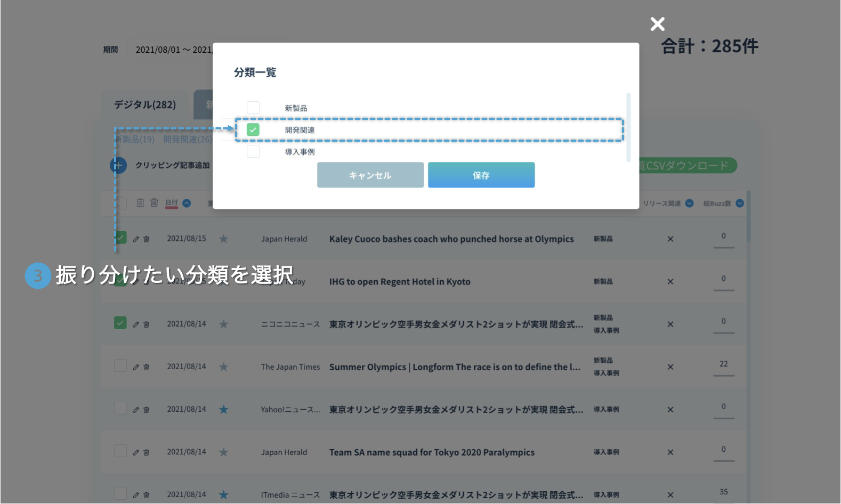This screenshot has width=841, height=504.
Task: Select the 開発関連(26) sub-filter
Action: (187, 140)
